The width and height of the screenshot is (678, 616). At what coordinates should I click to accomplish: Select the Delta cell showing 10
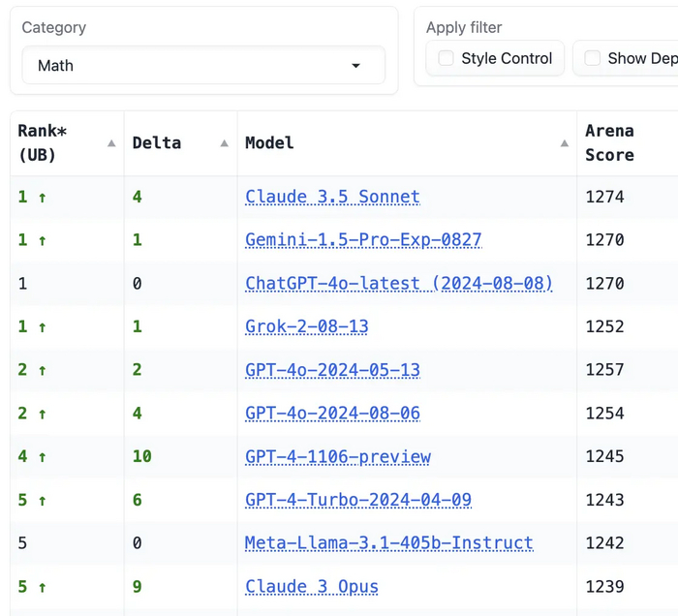142,456
